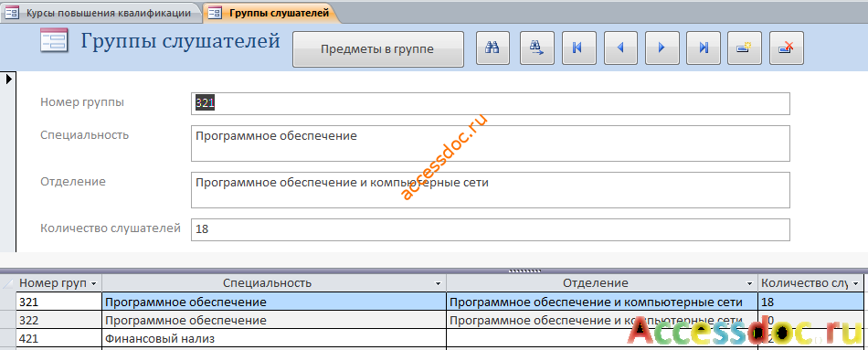Click the datasheet select-all corner box
Screen dimensions: 868x350
point(7,283)
